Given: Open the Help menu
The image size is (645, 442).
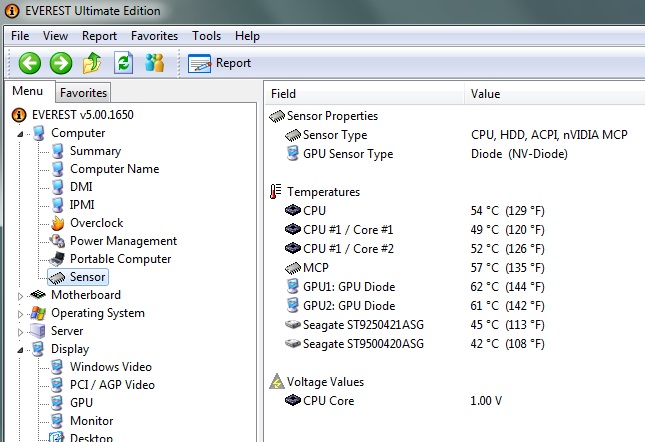Looking at the screenshot, I should (247, 36).
